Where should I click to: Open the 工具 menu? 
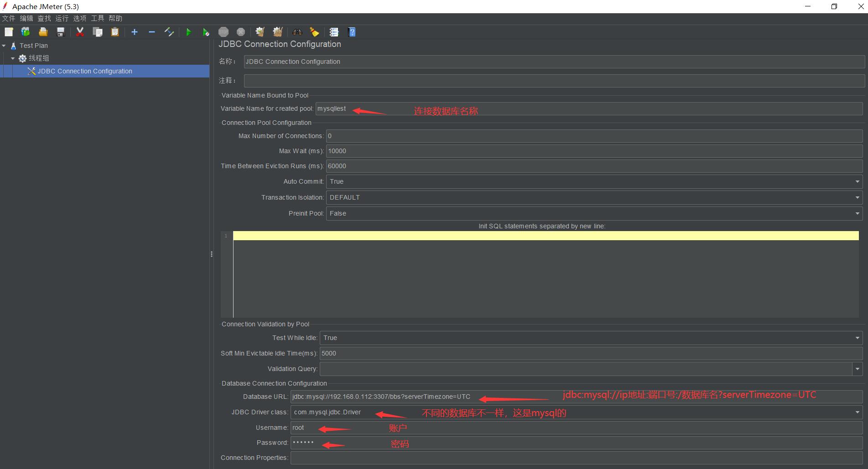click(98, 18)
